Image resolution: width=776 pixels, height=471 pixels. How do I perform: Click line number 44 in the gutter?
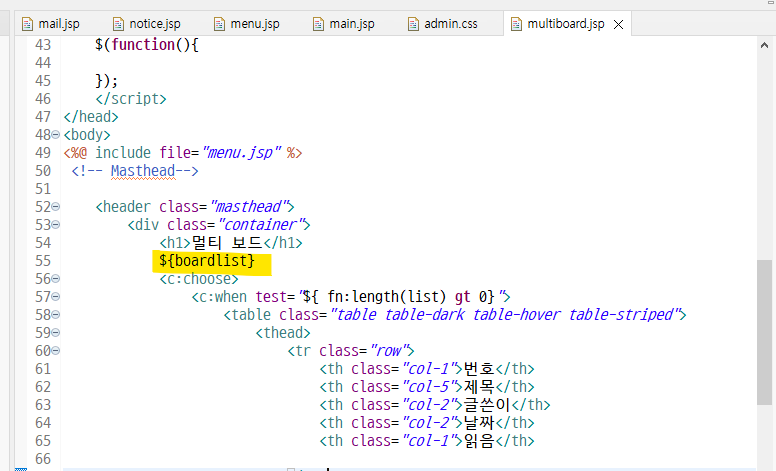pos(43,63)
